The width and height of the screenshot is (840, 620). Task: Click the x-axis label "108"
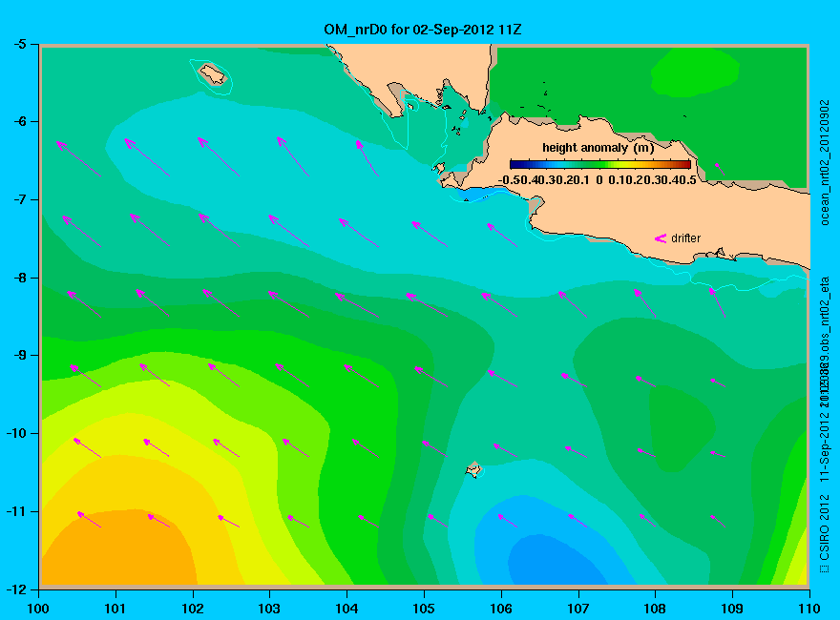[x=655, y=609]
